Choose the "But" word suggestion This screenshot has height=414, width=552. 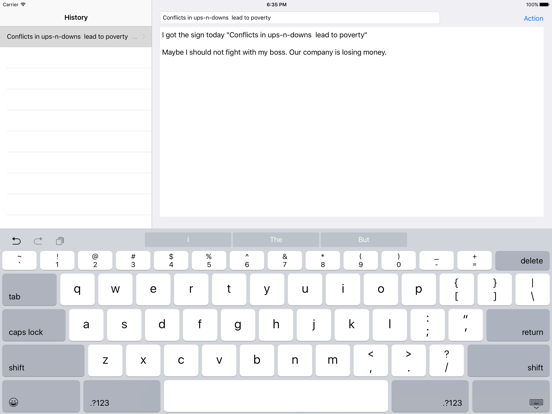pyautogui.click(x=364, y=240)
